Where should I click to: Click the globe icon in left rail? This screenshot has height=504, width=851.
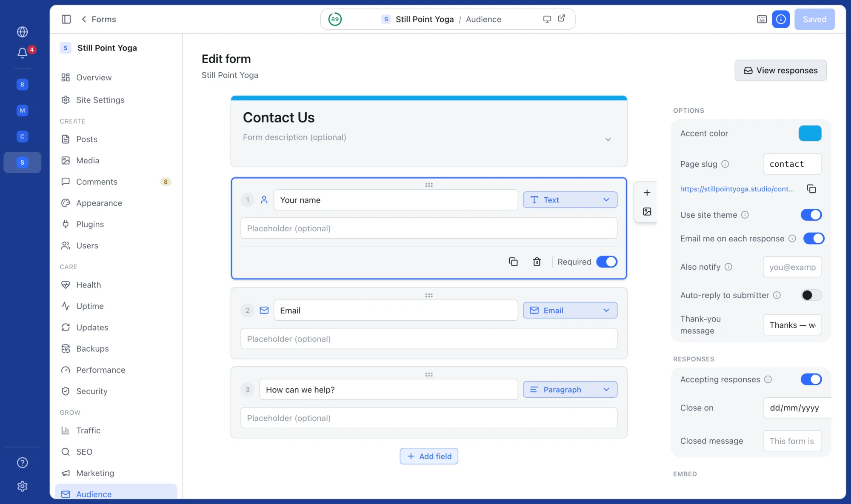23,32
